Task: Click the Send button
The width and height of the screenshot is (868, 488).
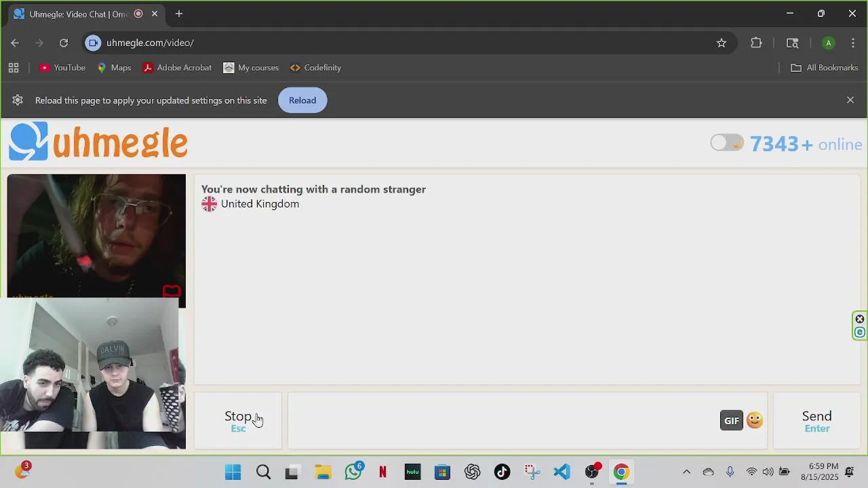Action: [x=816, y=421]
